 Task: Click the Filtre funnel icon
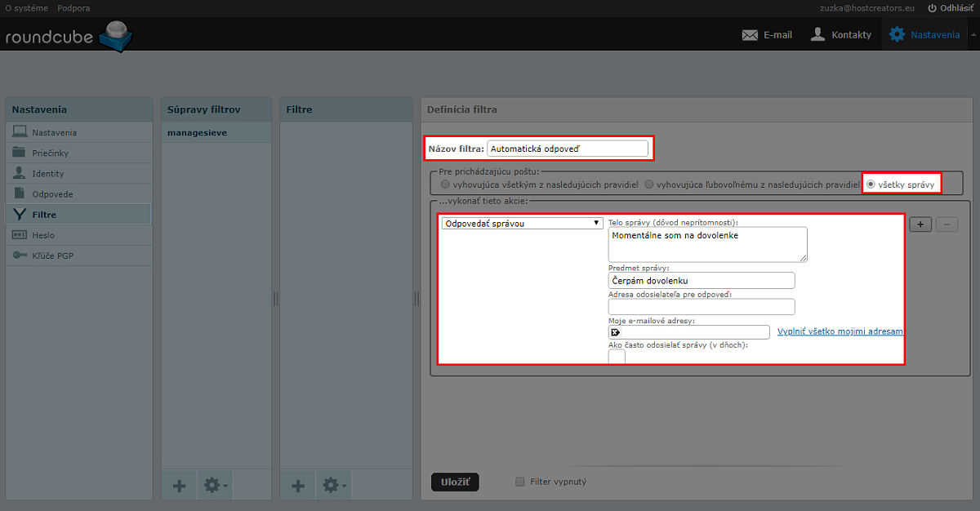point(19,215)
